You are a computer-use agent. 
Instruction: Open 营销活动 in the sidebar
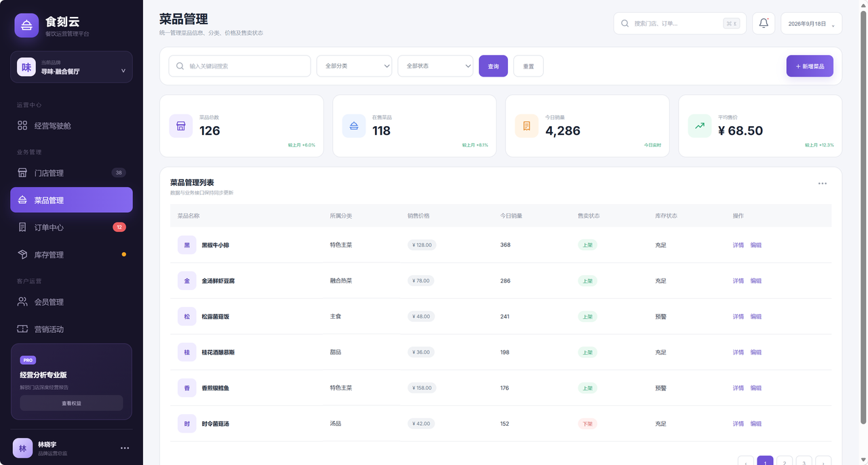(71, 329)
